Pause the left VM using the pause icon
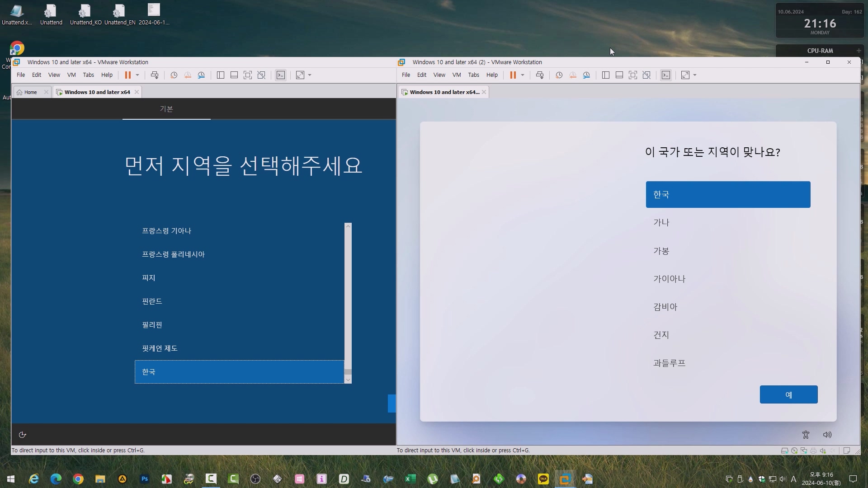 [x=128, y=75]
